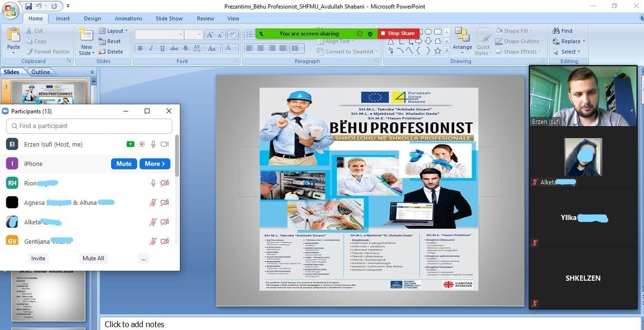Viewport: 644px width, 330px height.
Task: Click the Find a participant search field
Action: point(89,126)
